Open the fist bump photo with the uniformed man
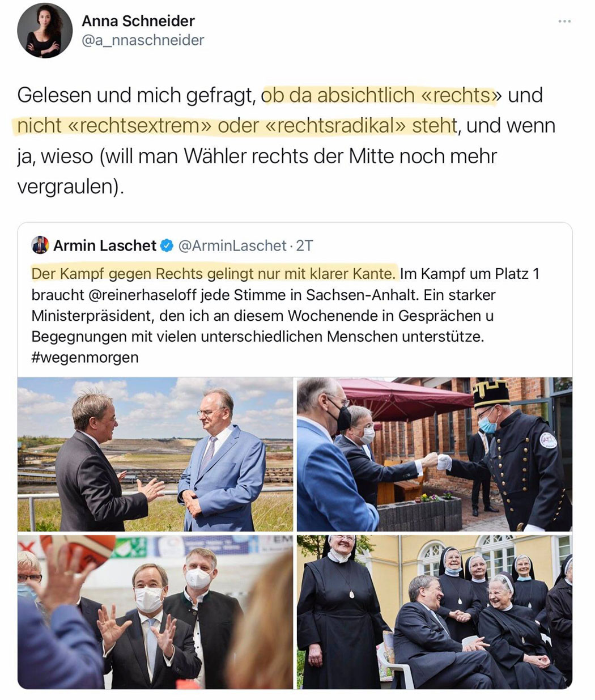The width and height of the screenshot is (595, 700). 435,454
